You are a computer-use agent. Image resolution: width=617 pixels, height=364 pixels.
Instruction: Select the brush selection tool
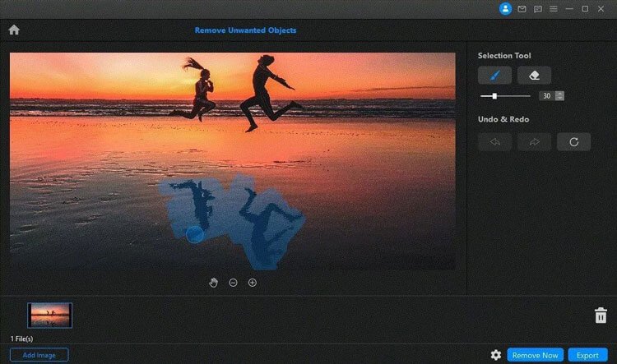(x=494, y=75)
